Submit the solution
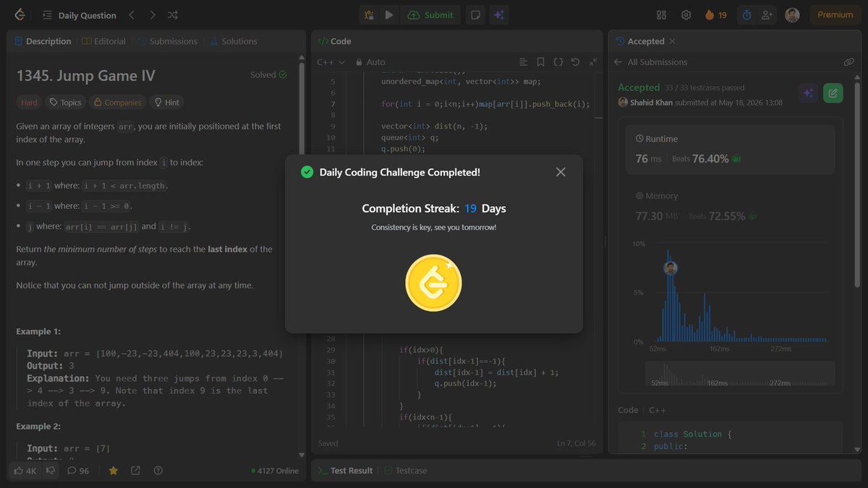 (430, 15)
